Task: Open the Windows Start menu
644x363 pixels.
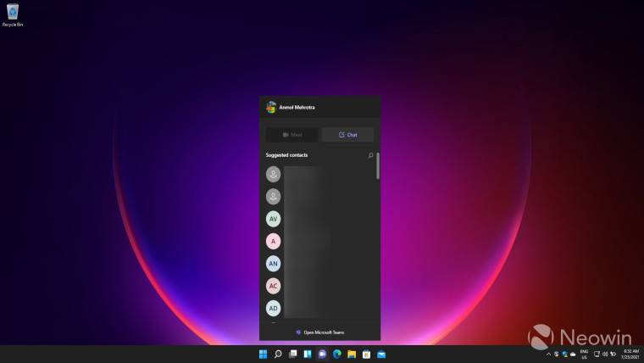Action: tap(263, 354)
